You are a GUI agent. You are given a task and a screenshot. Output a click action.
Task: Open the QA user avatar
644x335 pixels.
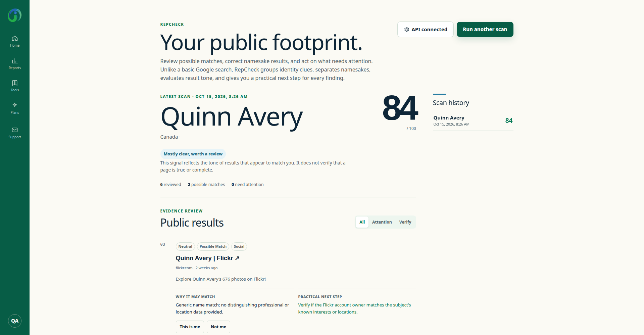click(x=15, y=321)
